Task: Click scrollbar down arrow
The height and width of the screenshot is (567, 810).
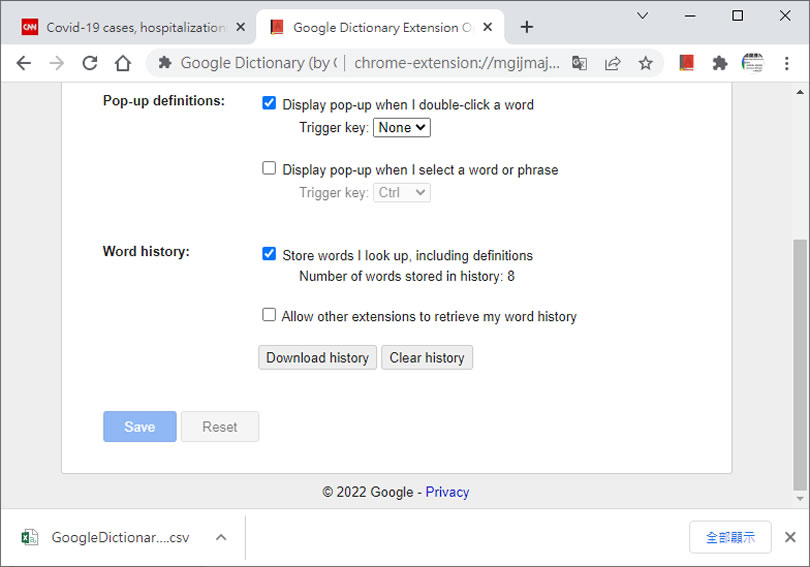Action: tap(800, 499)
